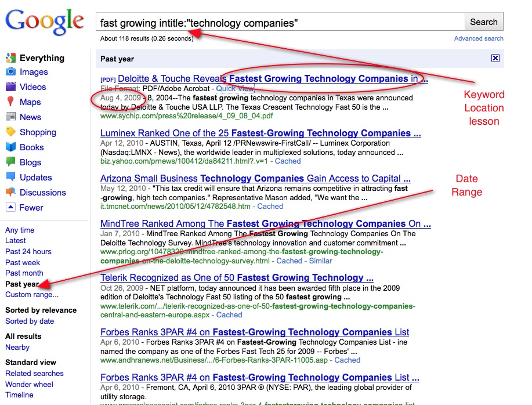Switch to Shopping results
The width and height of the screenshot is (532, 405).
[x=38, y=132]
